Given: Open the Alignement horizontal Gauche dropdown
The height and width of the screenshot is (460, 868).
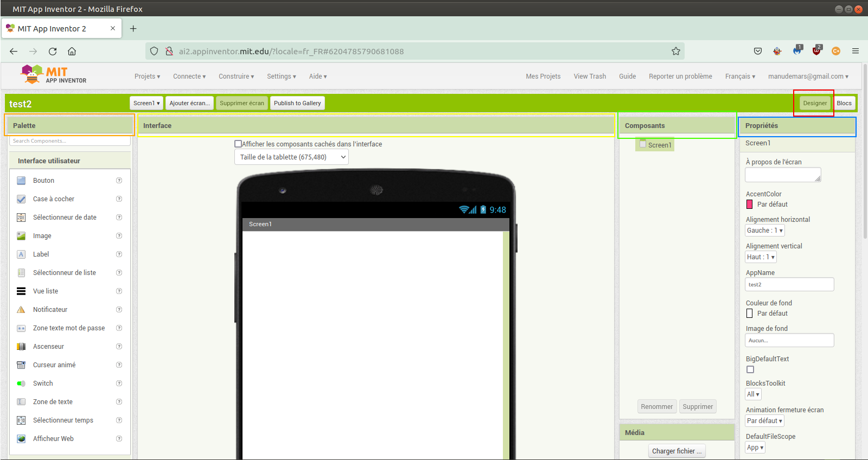Looking at the screenshot, I should click(x=765, y=231).
